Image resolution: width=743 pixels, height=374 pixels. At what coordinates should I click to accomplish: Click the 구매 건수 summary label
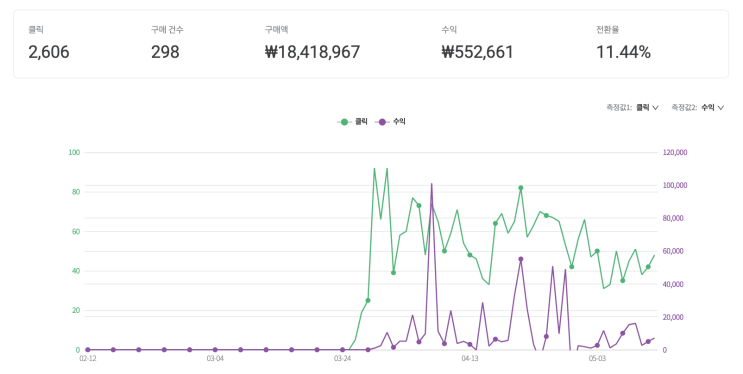tap(167, 29)
